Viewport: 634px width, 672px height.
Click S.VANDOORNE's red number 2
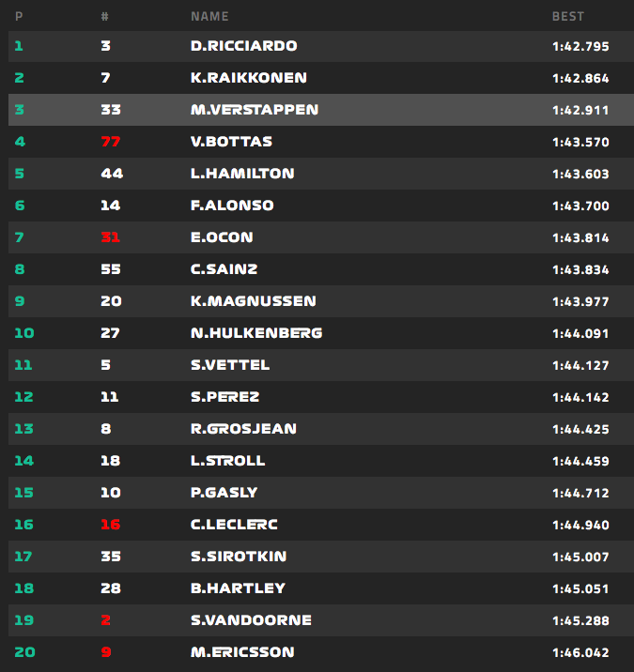106,620
